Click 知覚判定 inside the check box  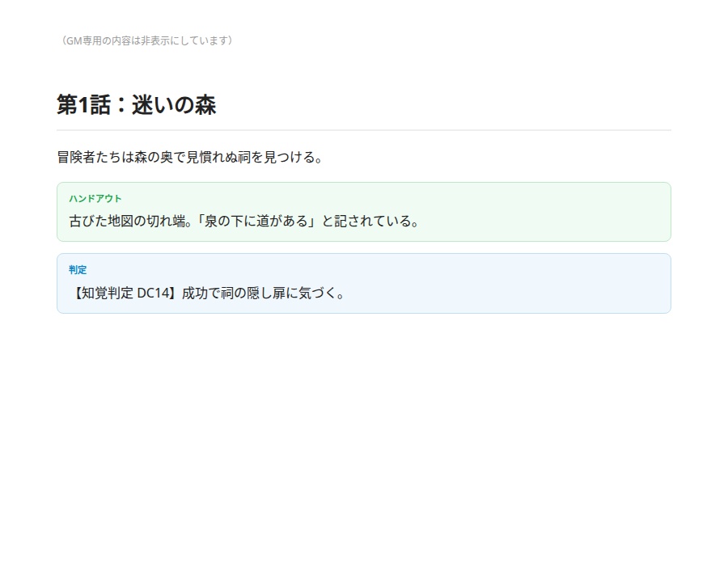coord(108,294)
